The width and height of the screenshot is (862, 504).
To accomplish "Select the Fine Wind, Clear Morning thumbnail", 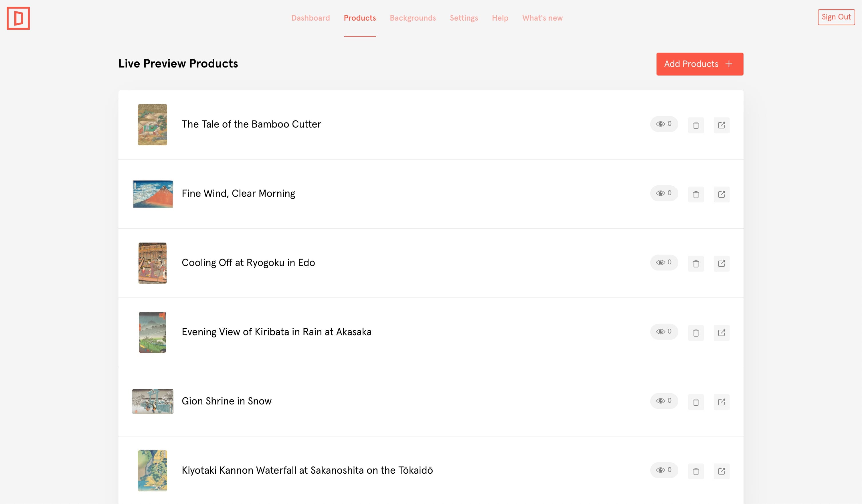I will pyautogui.click(x=153, y=194).
